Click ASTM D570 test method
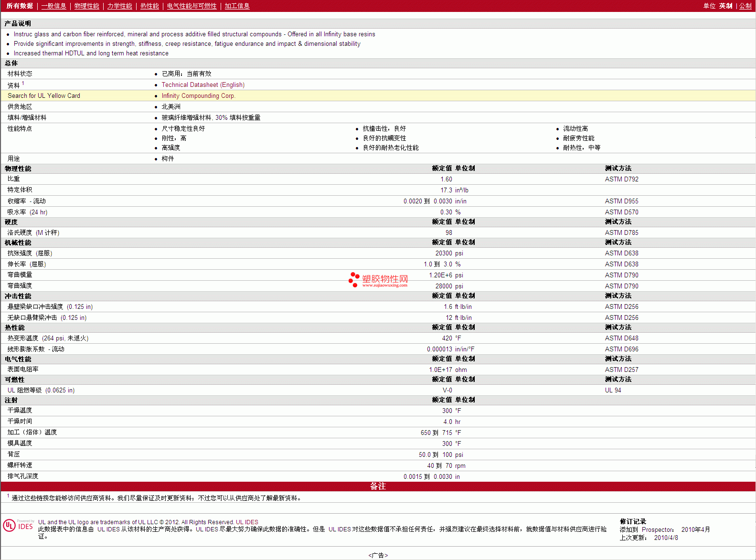This screenshot has width=756, height=560. [621, 212]
